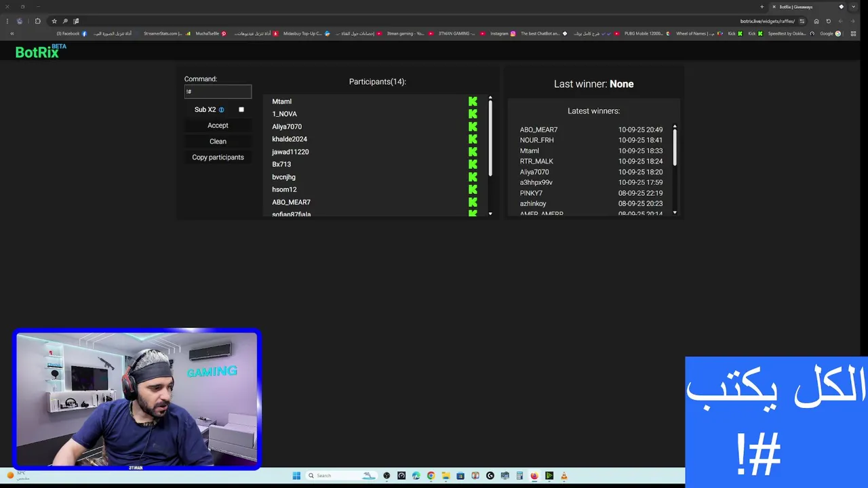Toggle the Sub X2 checkbox

click(241, 110)
